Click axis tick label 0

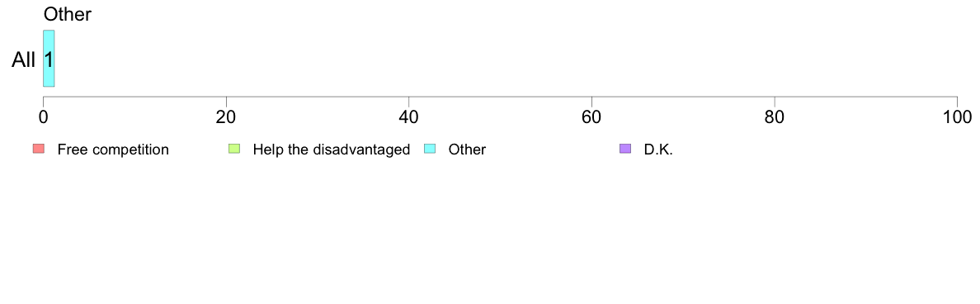pos(43,117)
